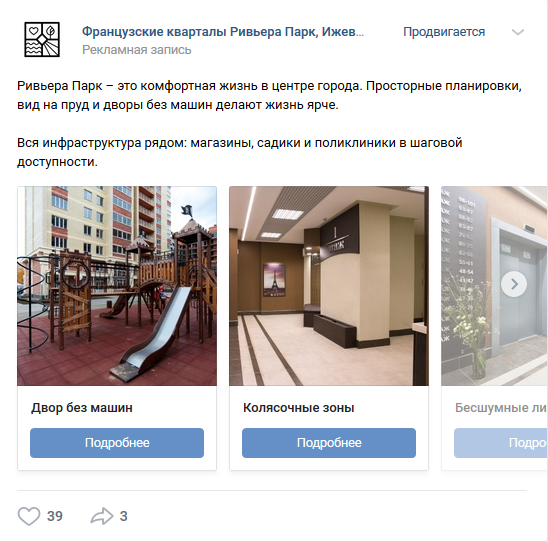The height and width of the screenshot is (542, 548).
Task: Click the Riviera Park community logo avatar
Action: pos(42,39)
